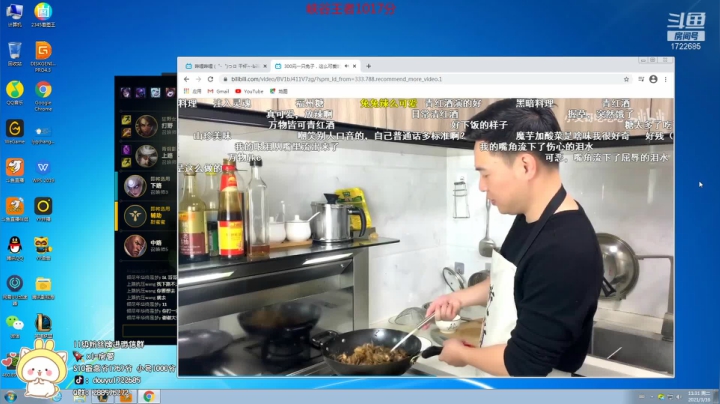Viewport: 720px width, 404px height.
Task: Launch League of Legends desktop icon
Action: pyautogui.click(x=43, y=326)
